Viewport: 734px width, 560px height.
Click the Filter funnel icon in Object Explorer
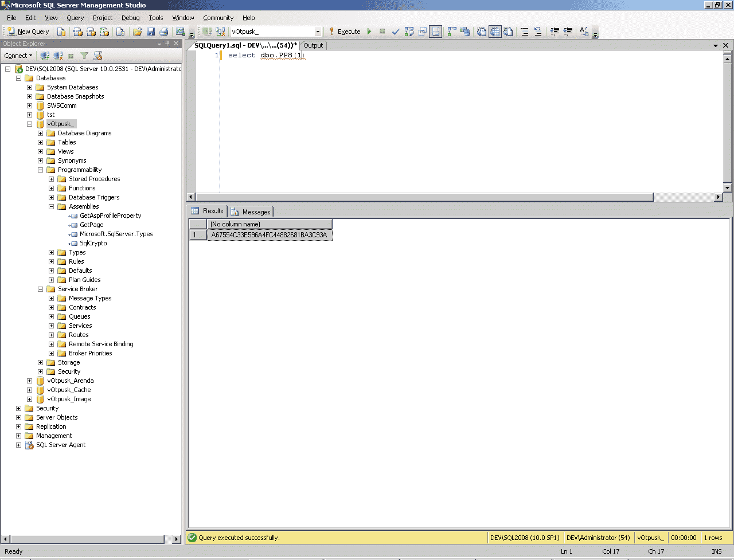click(x=84, y=56)
